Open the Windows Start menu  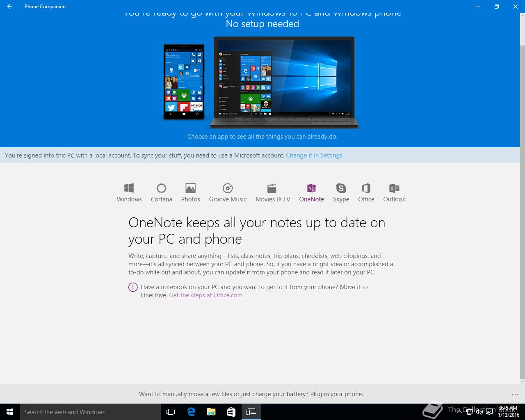point(10,412)
